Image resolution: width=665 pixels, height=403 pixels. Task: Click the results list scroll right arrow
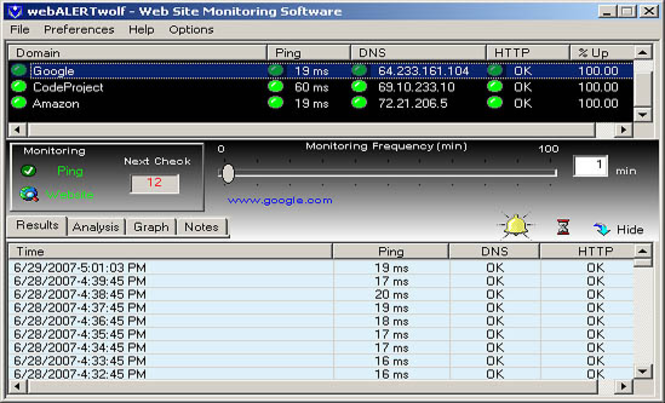click(623, 386)
